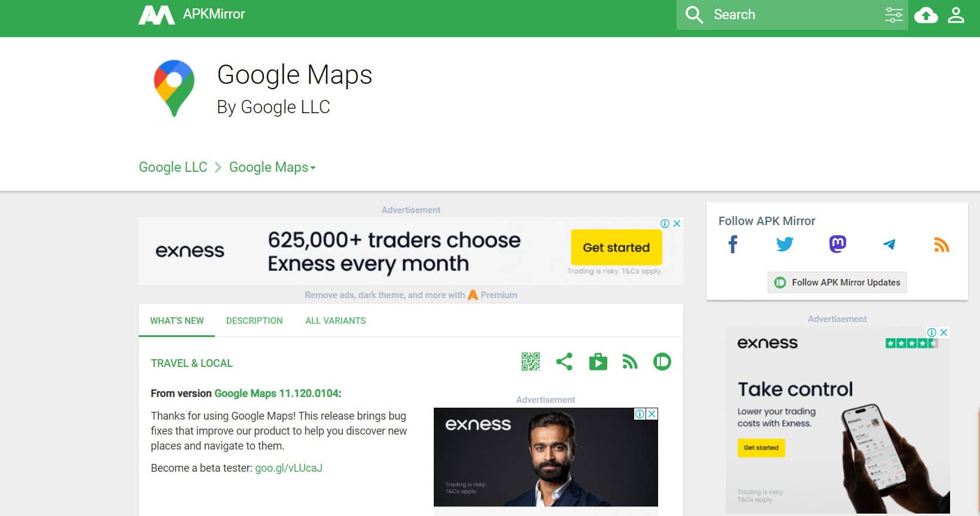The image size is (980, 516).
Task: Expand the Google Maps breadcrumb dropdown
Action: pyautogui.click(x=272, y=167)
